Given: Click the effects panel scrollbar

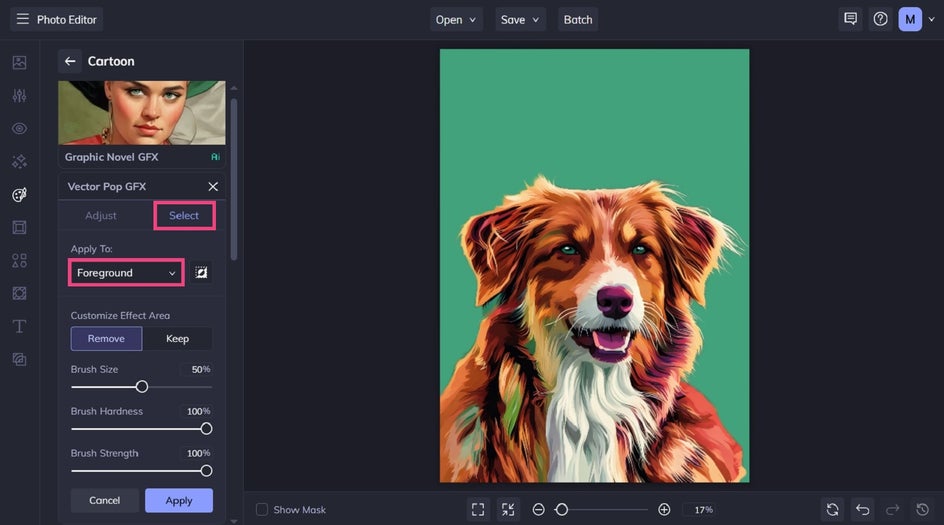Looking at the screenshot, I should [234, 179].
